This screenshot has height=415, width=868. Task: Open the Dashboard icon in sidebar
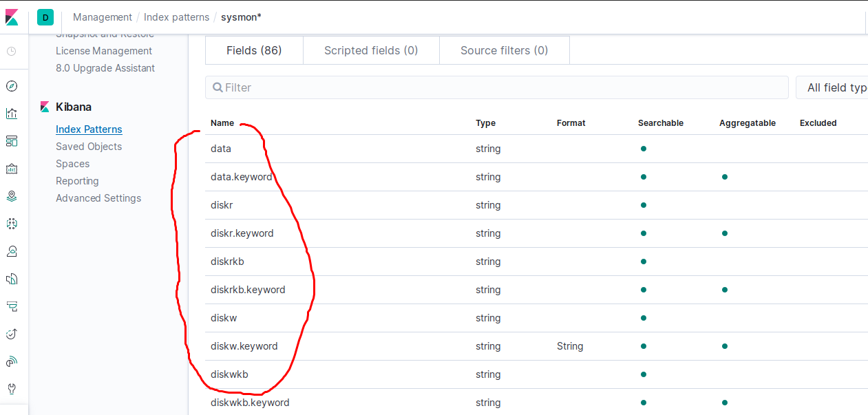[x=12, y=141]
